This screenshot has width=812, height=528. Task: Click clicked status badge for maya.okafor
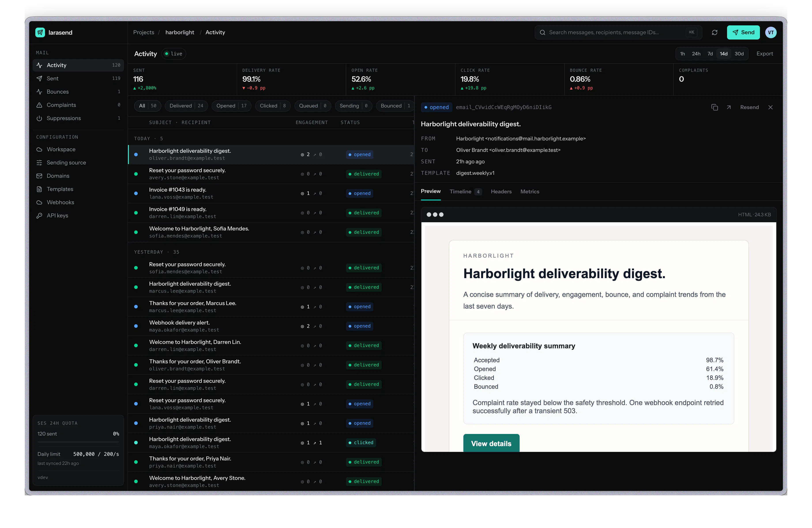coord(361,443)
